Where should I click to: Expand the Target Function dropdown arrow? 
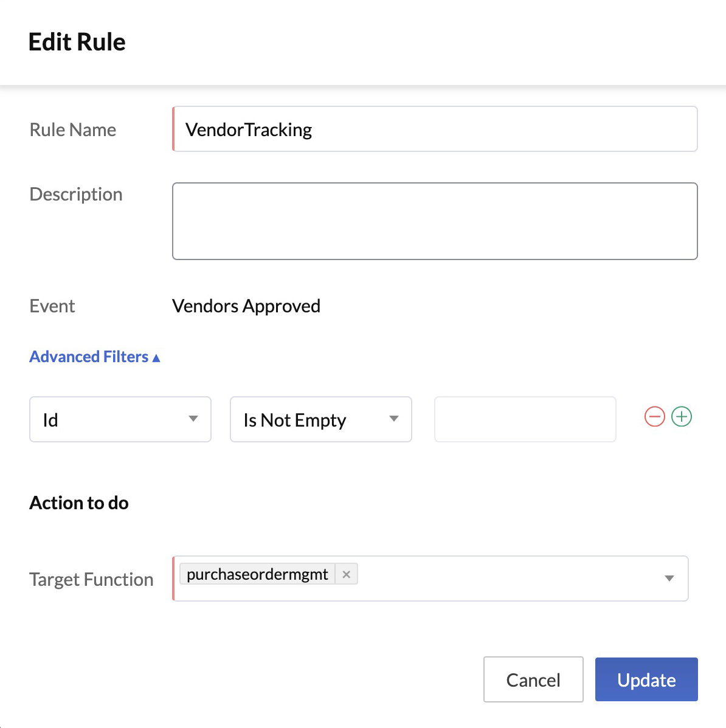[669, 579]
